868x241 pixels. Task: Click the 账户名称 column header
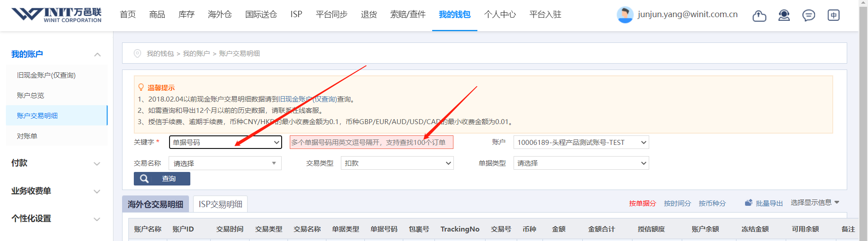tap(147, 229)
